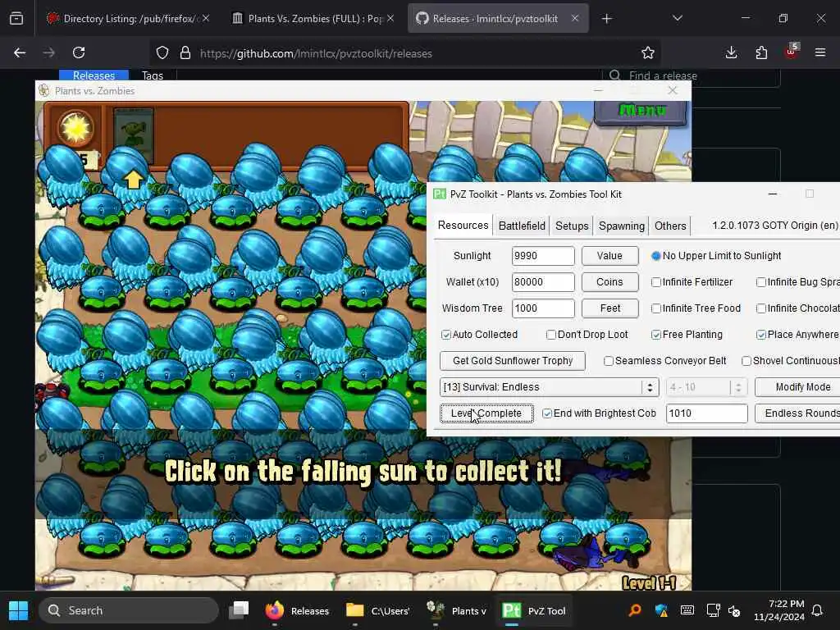Click the padlock site info icon
The image size is (840, 630).
(x=185, y=53)
